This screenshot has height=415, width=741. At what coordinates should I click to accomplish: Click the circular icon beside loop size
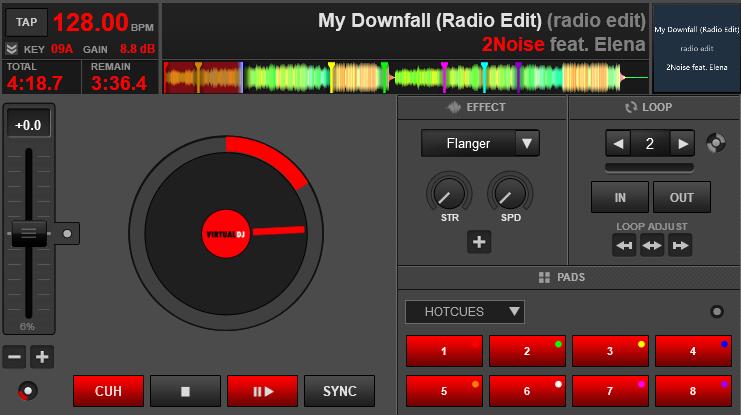[x=716, y=143]
